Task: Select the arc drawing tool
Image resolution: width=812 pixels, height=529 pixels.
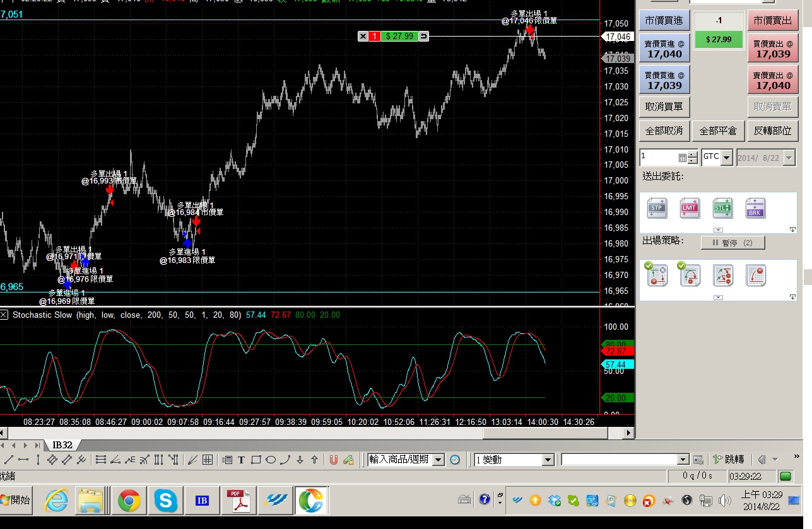Action: pyautogui.click(x=285, y=460)
